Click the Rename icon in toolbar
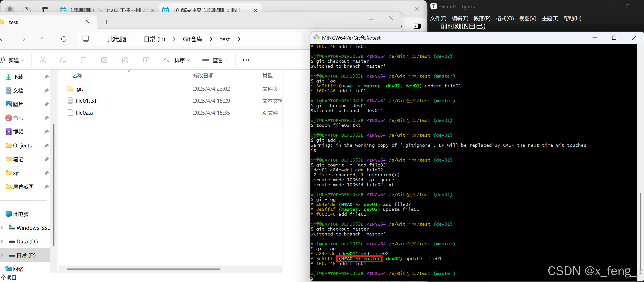Screen dimensions: 644x282 coord(104,60)
